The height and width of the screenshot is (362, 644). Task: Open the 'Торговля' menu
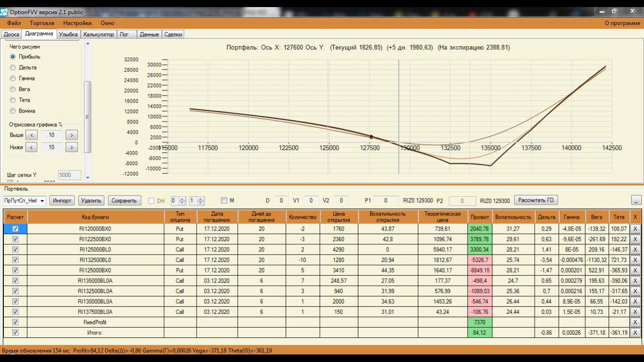click(x=42, y=23)
